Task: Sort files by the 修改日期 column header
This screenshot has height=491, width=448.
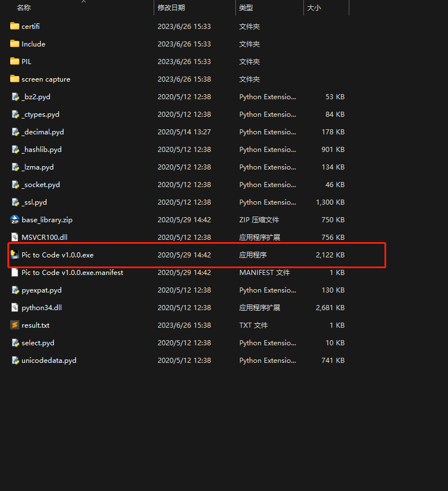Action: [x=171, y=7]
